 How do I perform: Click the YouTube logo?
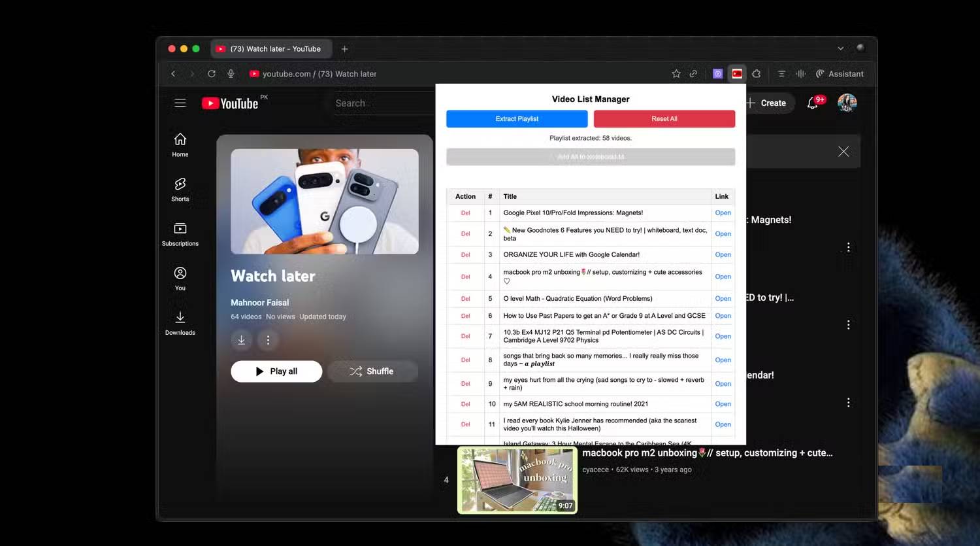(x=231, y=103)
